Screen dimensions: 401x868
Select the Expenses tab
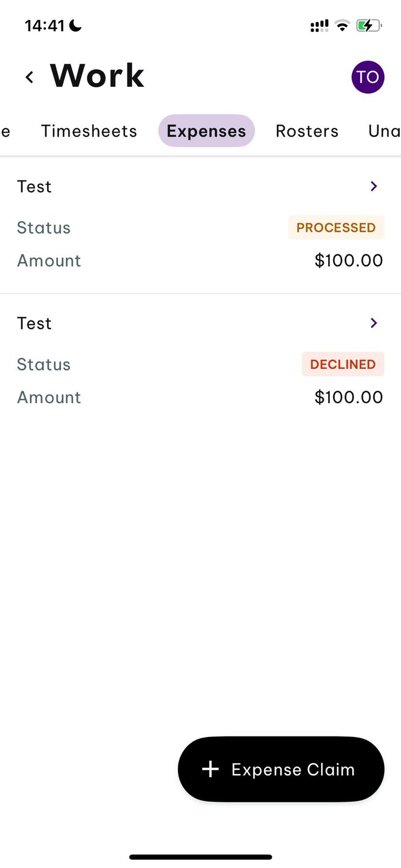click(x=206, y=131)
